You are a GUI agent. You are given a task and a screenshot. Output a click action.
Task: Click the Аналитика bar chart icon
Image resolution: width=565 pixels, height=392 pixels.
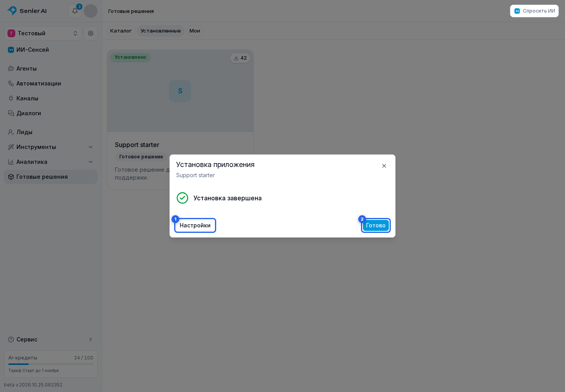click(x=11, y=162)
